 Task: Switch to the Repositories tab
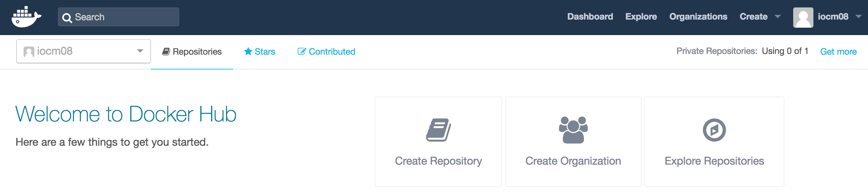192,52
